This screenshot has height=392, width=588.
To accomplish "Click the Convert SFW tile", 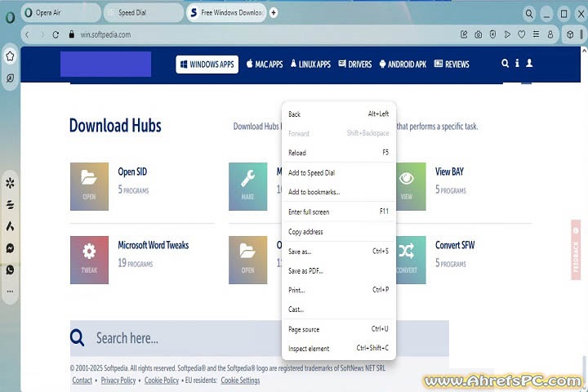I will coord(411,260).
